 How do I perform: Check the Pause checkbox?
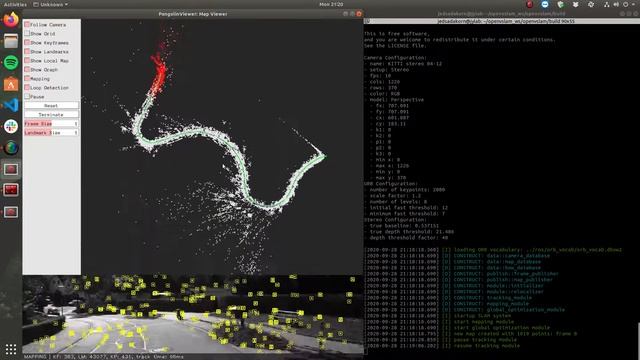click(27, 96)
